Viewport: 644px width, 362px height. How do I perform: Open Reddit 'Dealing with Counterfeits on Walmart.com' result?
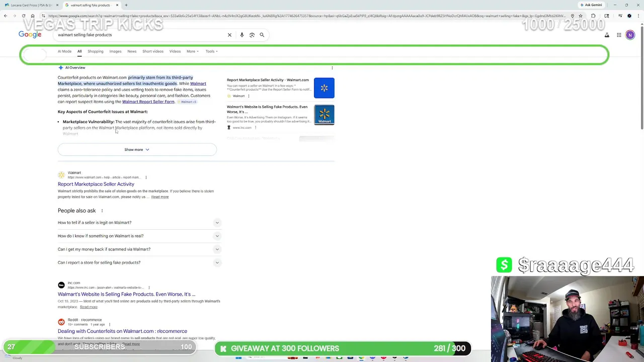[122, 331]
